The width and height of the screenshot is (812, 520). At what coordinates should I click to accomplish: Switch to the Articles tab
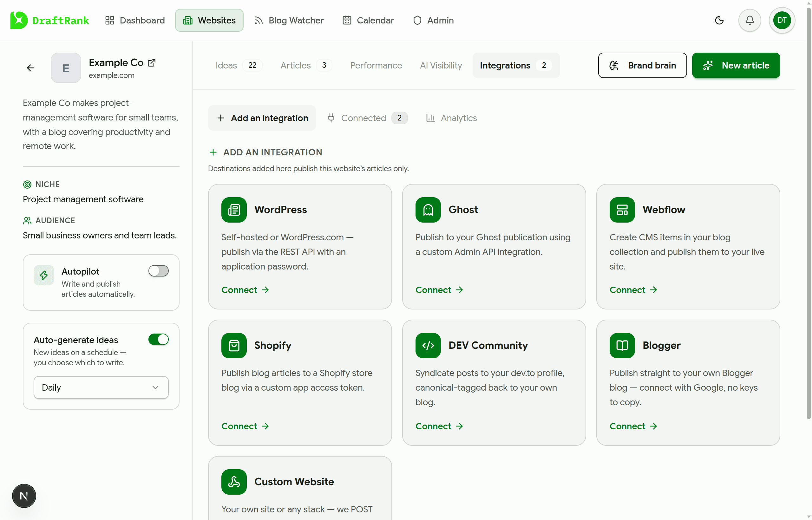[306, 65]
